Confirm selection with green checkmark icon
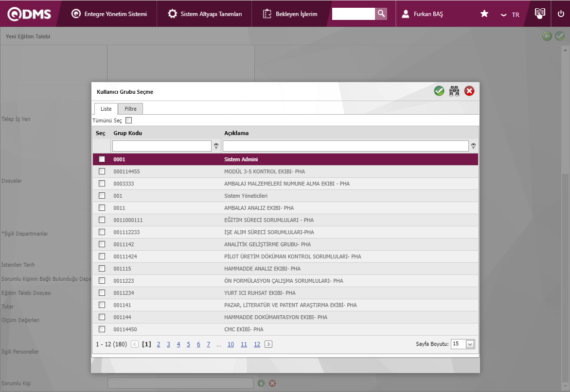Image resolution: width=570 pixels, height=392 pixels. (x=439, y=91)
